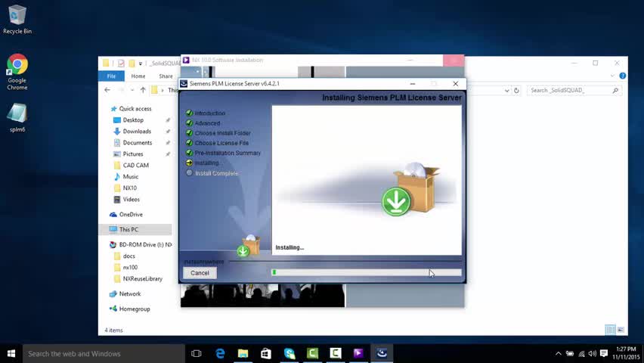Open Skype from the taskbar
Image resolution: width=644 pixels, height=363 pixels.
pyautogui.click(x=289, y=353)
